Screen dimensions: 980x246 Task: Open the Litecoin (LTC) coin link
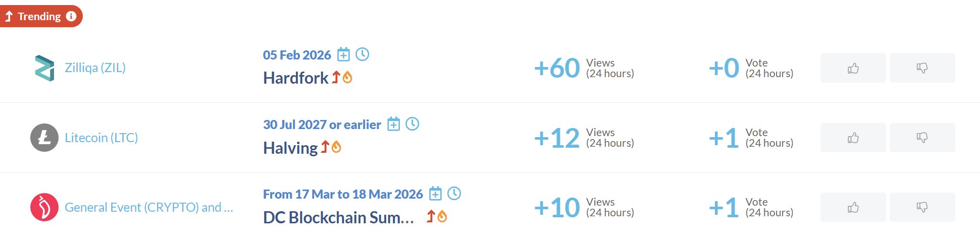coord(101,138)
